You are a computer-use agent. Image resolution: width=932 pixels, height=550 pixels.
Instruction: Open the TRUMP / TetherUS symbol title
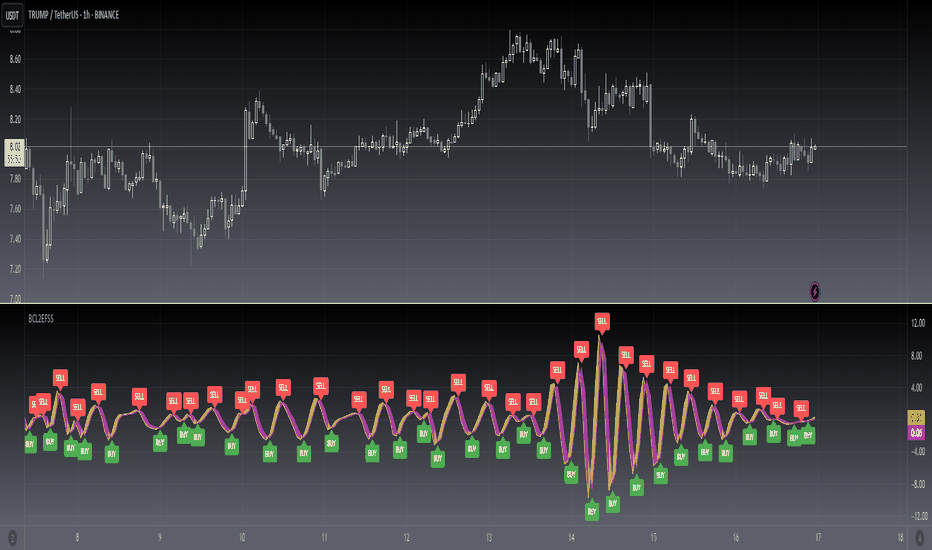(x=74, y=15)
